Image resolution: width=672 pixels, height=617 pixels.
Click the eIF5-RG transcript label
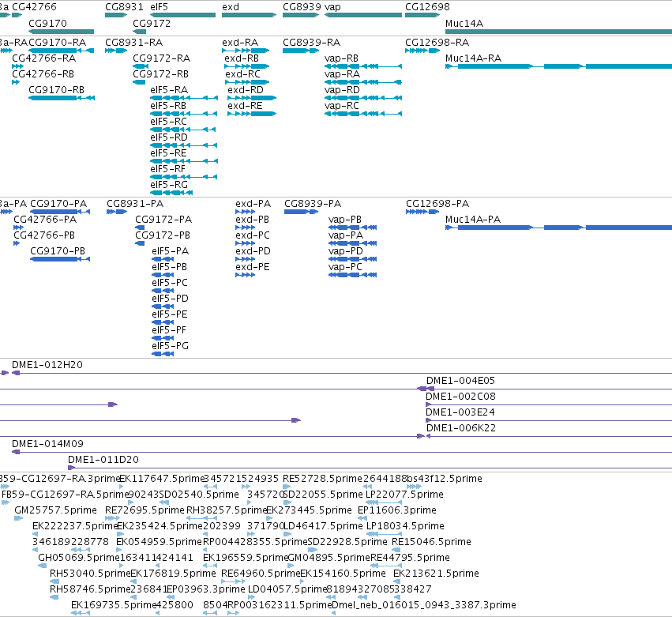pyautogui.click(x=169, y=185)
